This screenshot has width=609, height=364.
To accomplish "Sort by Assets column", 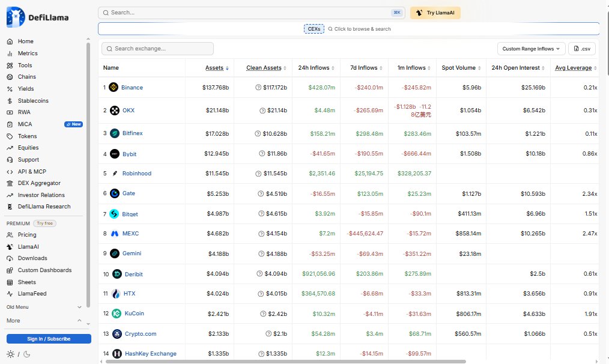I will [x=217, y=68].
